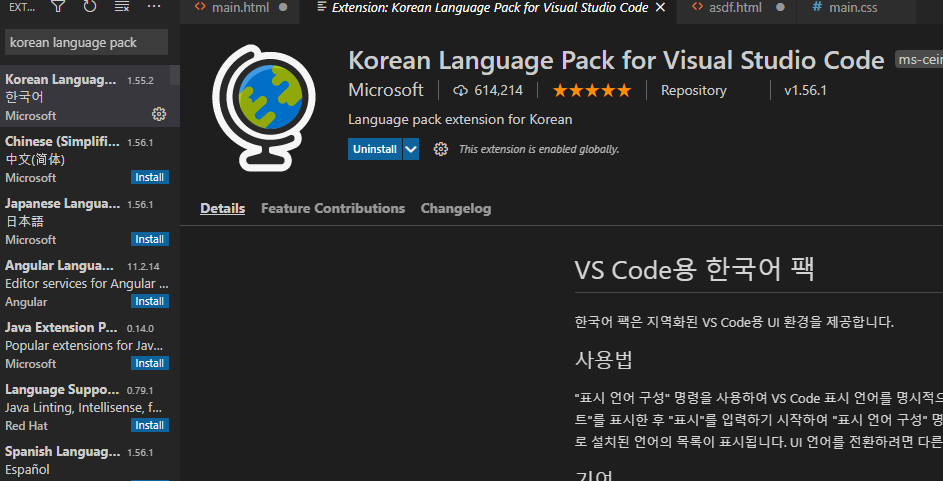943x481 pixels.
Task: Switch to the asdf.html tab
Action: tap(738, 8)
